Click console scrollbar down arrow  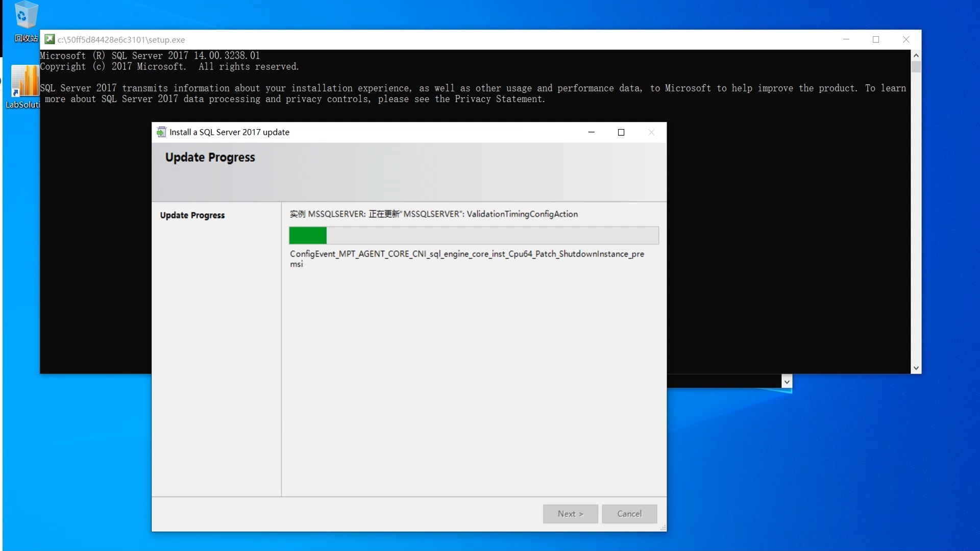pos(916,368)
